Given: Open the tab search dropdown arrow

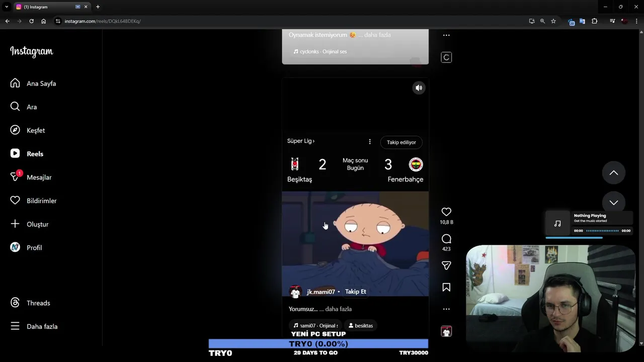Looking at the screenshot, I should tap(7, 7).
